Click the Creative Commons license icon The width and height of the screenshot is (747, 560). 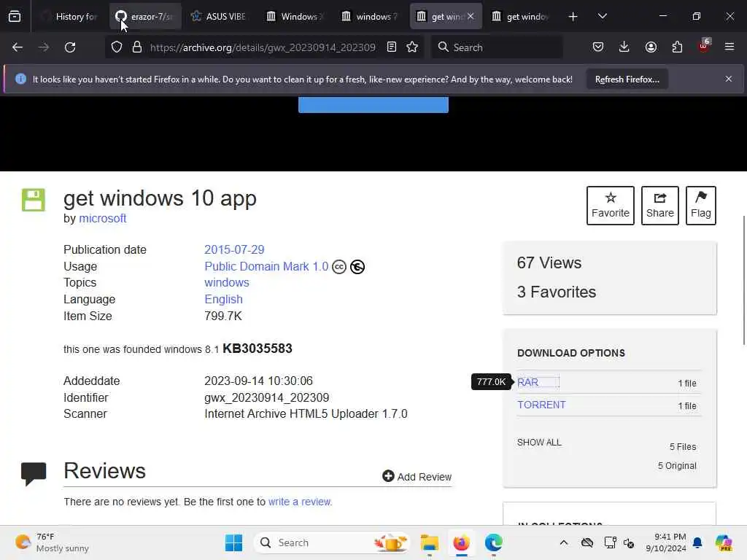point(339,267)
